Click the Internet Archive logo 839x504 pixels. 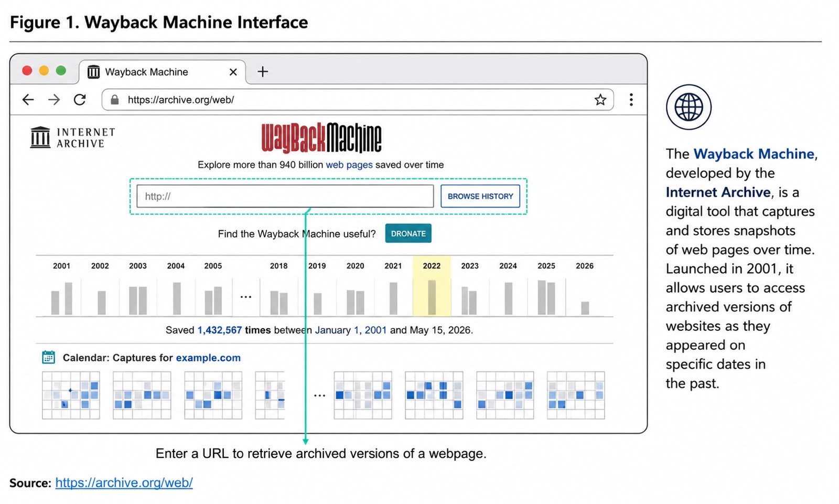[72, 138]
